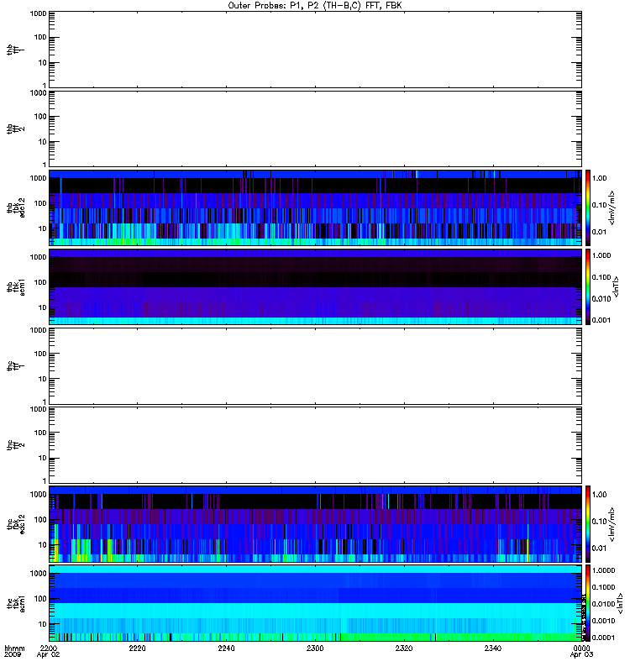Click the "2340" time axis label
This screenshot has height=672, width=630.
493,648
